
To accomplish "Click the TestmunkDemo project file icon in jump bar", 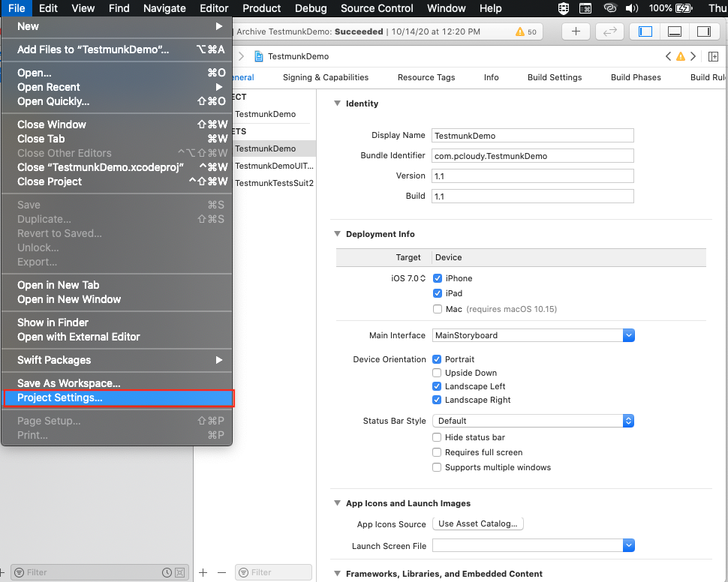I will click(259, 56).
